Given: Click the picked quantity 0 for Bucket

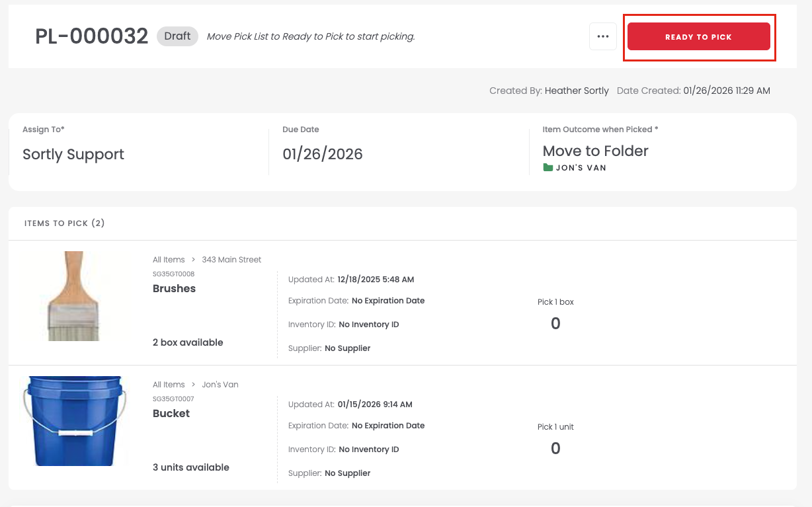Looking at the screenshot, I should pyautogui.click(x=555, y=448).
